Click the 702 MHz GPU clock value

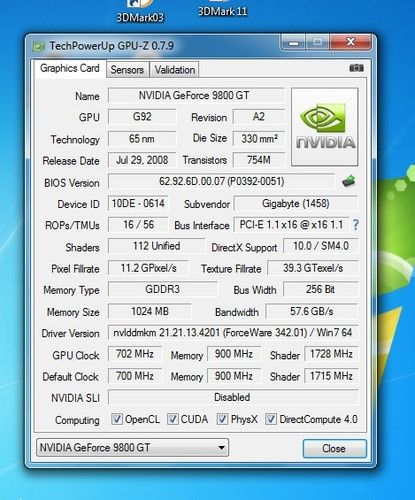coord(135,354)
